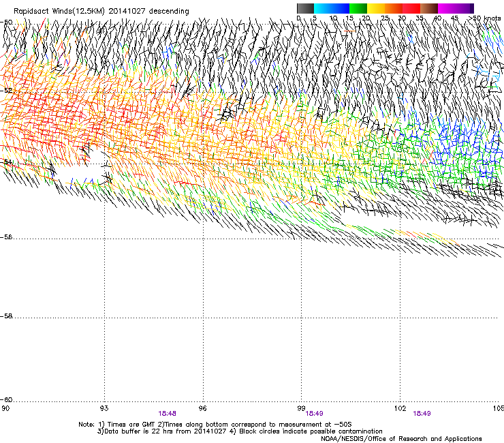Click legend tick label 10
The height and width of the screenshot is (443, 504).
(333, 18)
